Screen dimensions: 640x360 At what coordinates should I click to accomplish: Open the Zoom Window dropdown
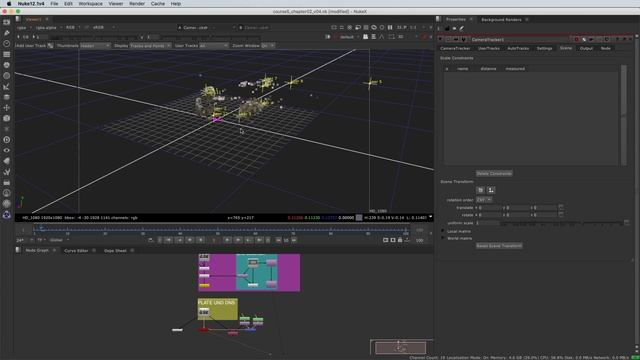point(267,46)
